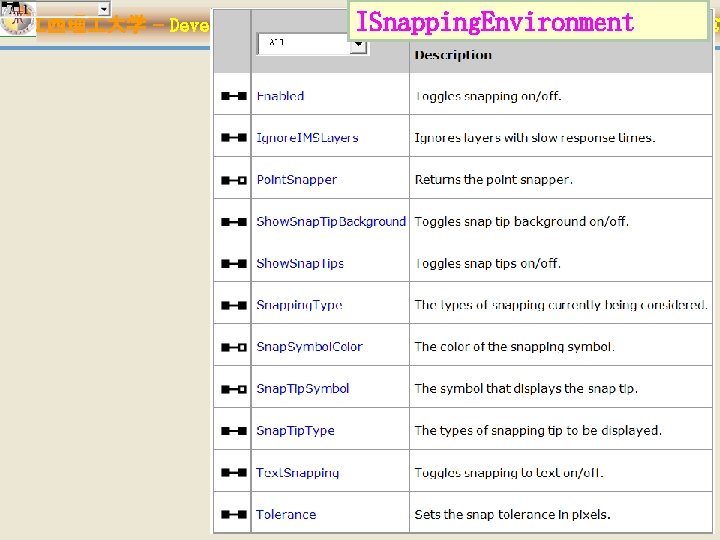Open the TextSnapping property link
The width and height of the screenshot is (720, 540).
pos(298,472)
